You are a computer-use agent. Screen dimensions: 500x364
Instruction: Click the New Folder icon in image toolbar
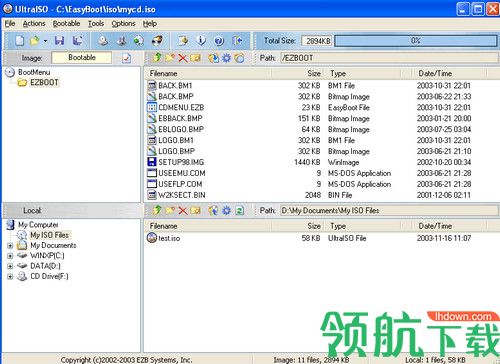170,58
